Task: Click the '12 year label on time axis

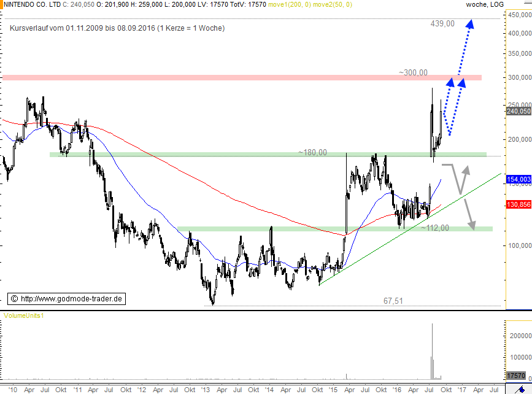Action: pyautogui.click(x=142, y=390)
